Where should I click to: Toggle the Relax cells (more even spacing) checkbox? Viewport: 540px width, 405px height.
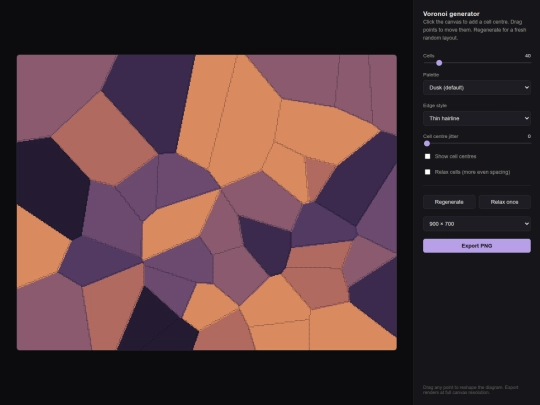tap(427, 172)
